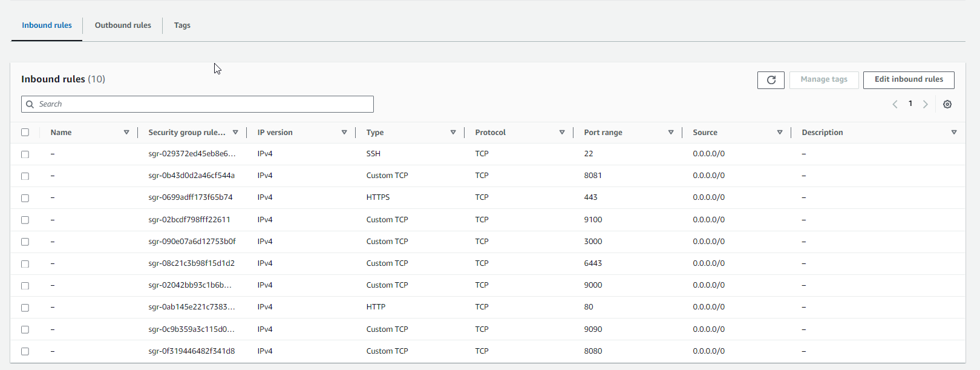Sort by Type column arrow
The height and width of the screenshot is (370, 980).
click(452, 132)
